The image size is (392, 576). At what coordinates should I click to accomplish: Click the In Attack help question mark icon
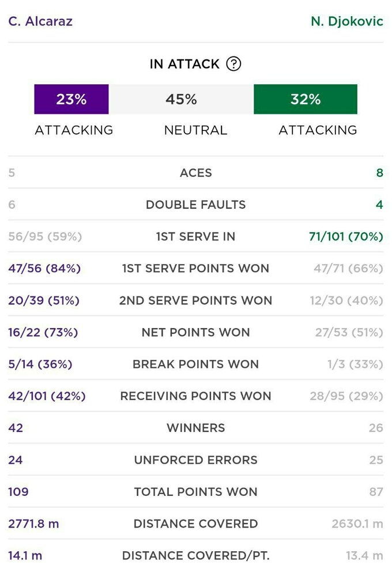point(233,64)
